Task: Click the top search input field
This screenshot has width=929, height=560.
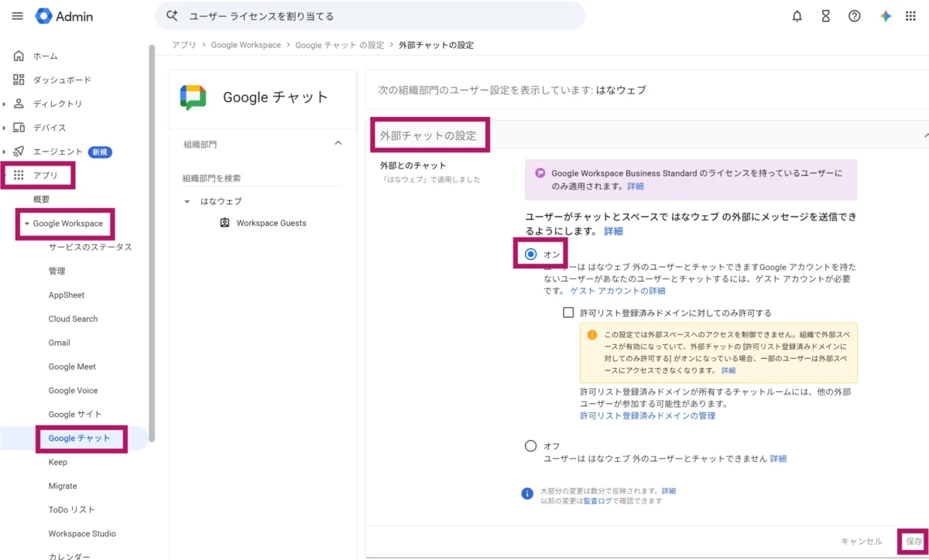Action: click(x=370, y=15)
